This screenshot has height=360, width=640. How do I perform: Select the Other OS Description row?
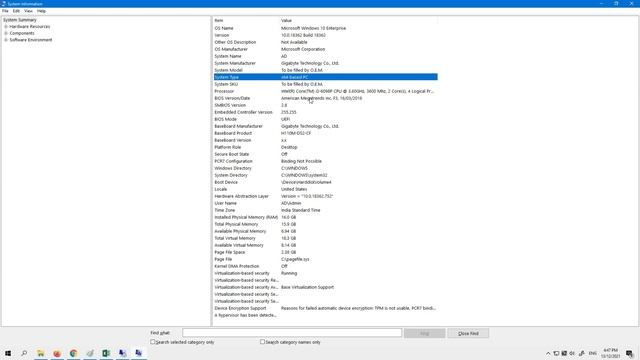[325, 42]
